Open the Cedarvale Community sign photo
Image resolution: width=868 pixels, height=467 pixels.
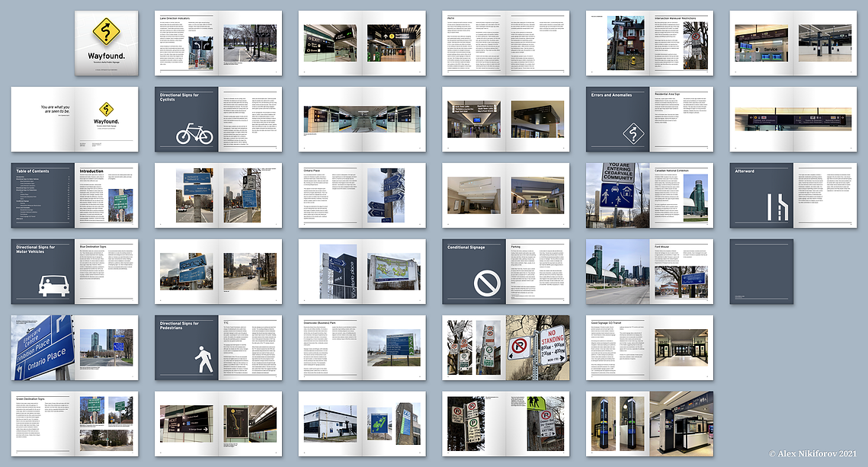point(618,195)
